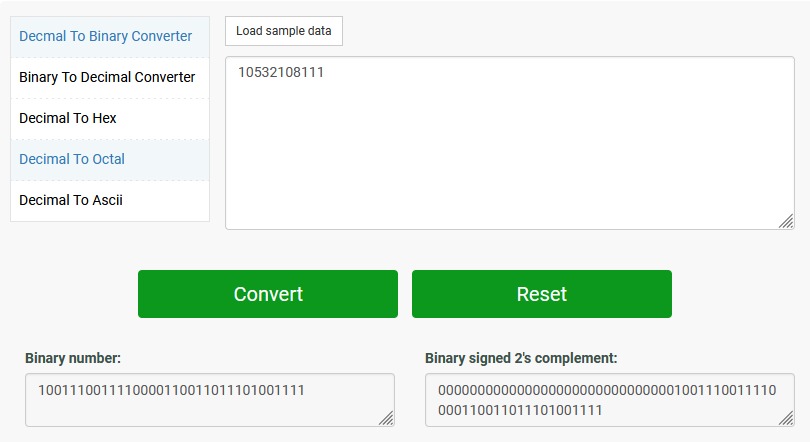The image size is (810, 442).
Task: Select the Decimal To Ascii converter
Action: pos(70,200)
